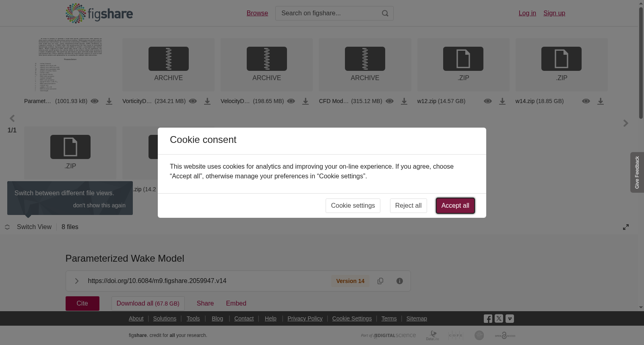The width and height of the screenshot is (644, 345).
Task: Click don't show this again
Action: pos(99,205)
